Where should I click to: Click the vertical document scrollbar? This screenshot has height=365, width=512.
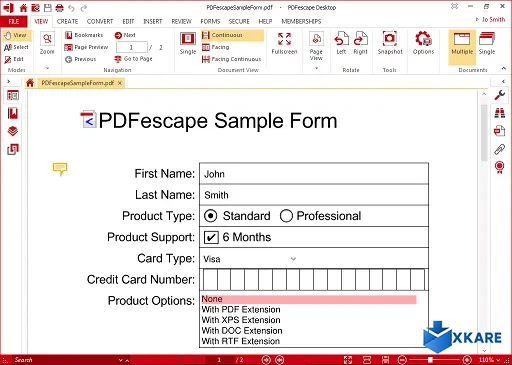484,133
